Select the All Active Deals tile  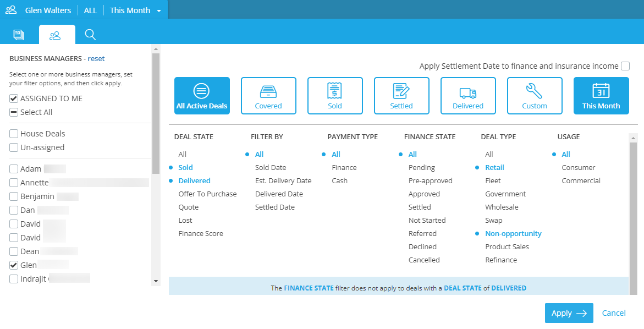[202, 96]
